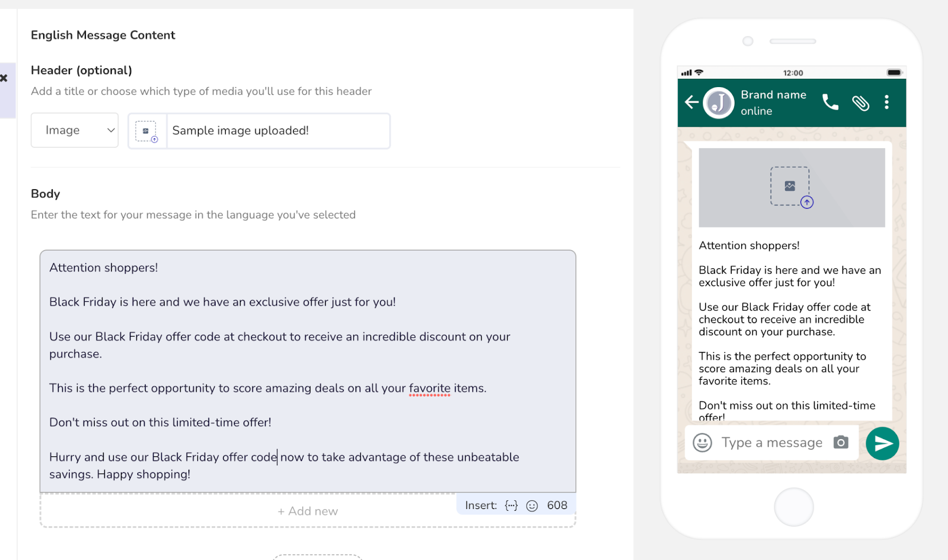
Task: Open the emoji picker in Insert bar
Action: click(x=532, y=505)
